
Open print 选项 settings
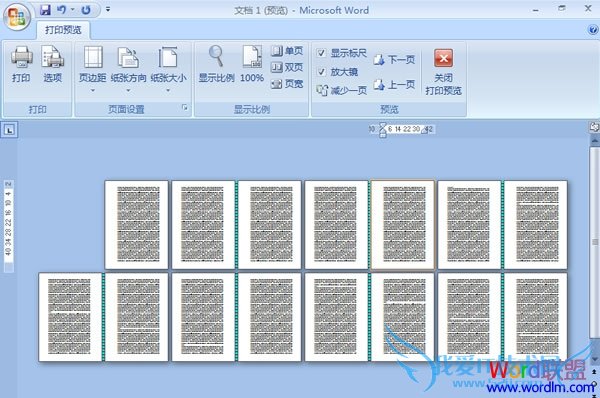[52, 64]
